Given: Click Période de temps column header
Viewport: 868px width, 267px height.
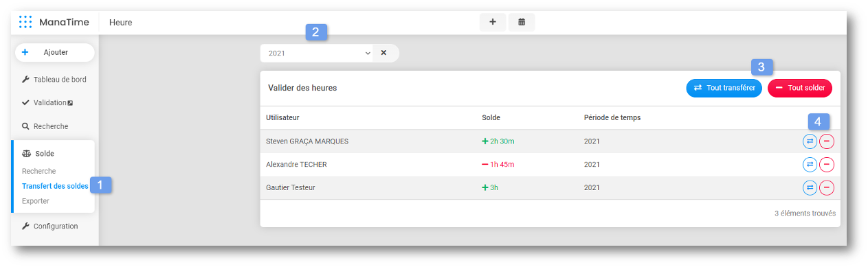Looking at the screenshot, I should point(612,118).
